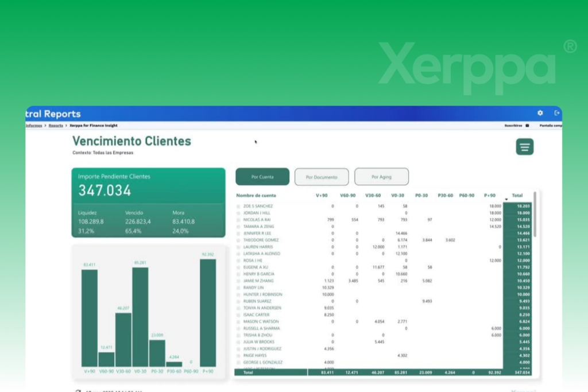Screen dimensions: 588x392
Task: Click the Total column header
Action: (x=517, y=196)
